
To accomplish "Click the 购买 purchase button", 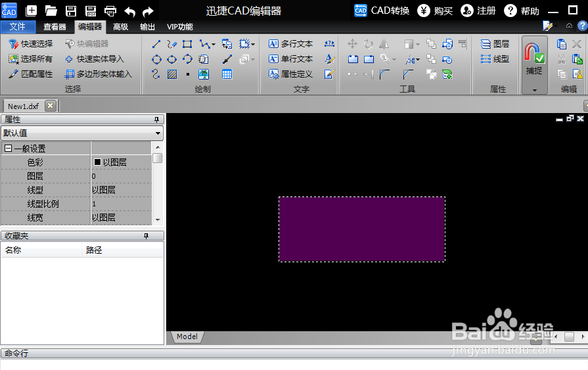I will coord(436,11).
